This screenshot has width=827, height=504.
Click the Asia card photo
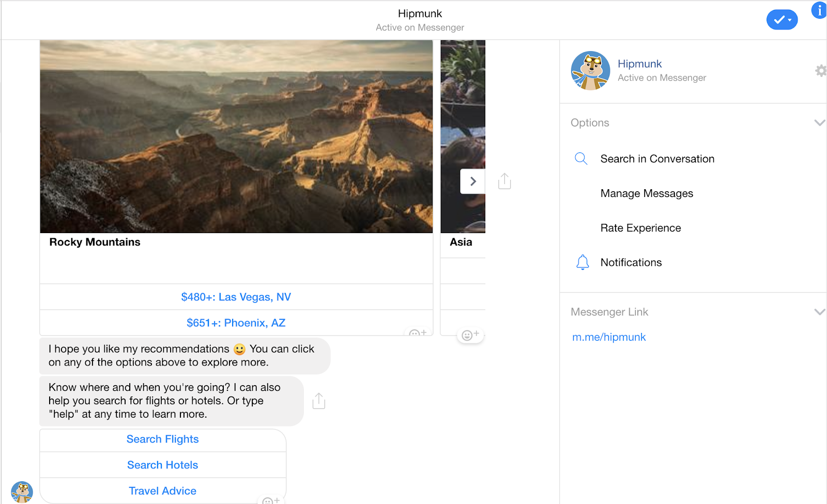[463, 136]
